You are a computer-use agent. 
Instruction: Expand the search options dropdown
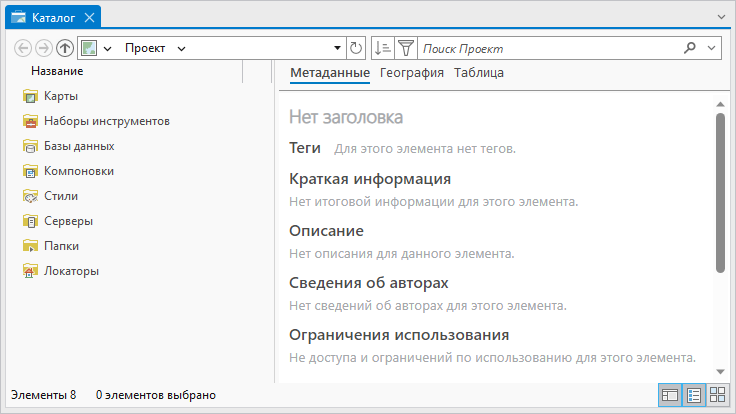[x=711, y=48]
